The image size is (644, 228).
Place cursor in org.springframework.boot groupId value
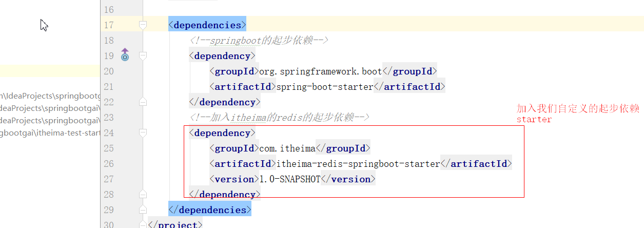pos(318,71)
